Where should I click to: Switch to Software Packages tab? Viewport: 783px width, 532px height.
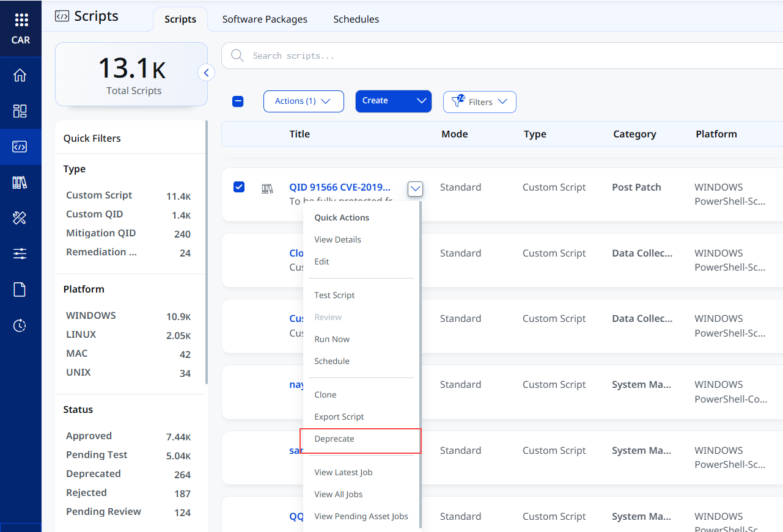(265, 20)
